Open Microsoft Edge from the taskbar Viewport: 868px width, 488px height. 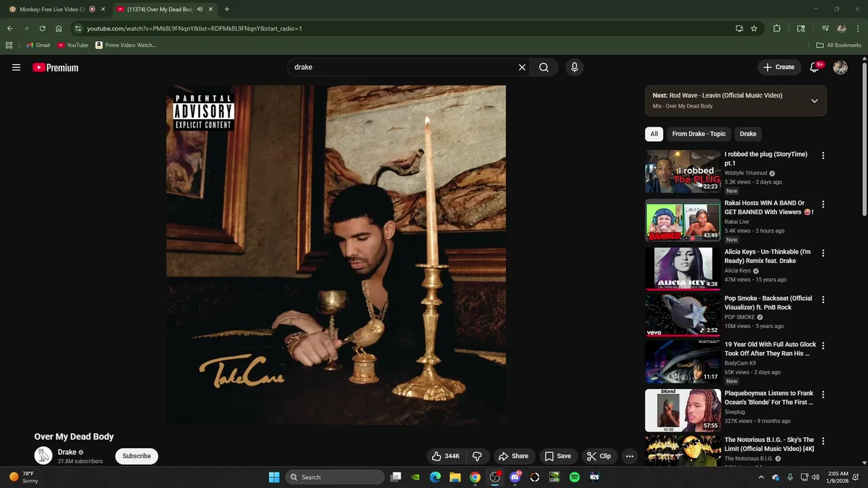pos(435,477)
